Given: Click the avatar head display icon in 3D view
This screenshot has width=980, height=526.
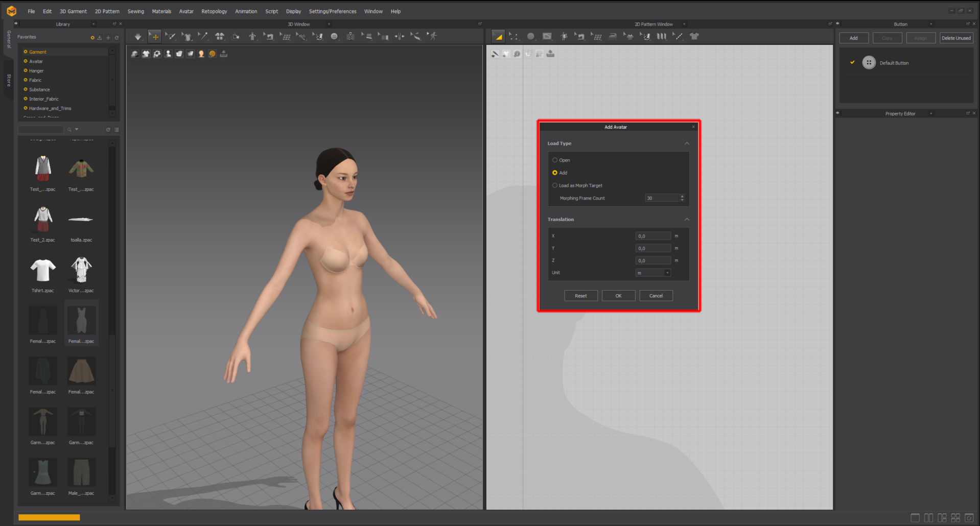Looking at the screenshot, I should (201, 54).
